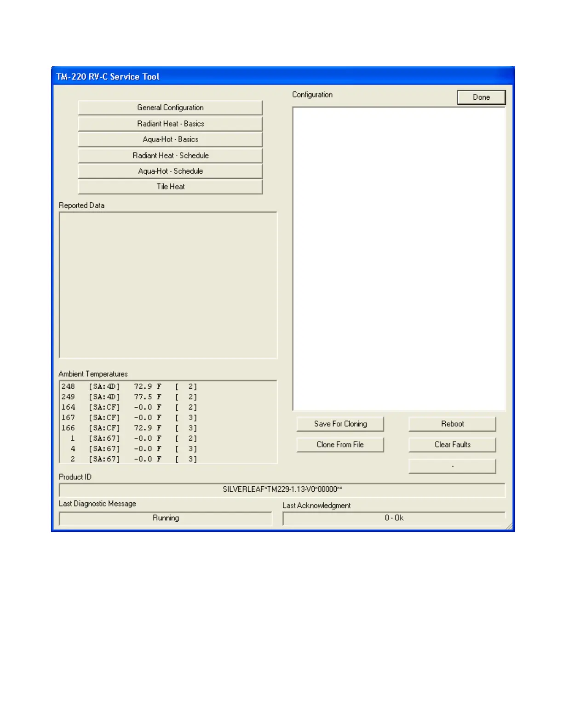Click inside the Configuration text area
The image size is (563, 728).
pyautogui.click(x=399, y=259)
